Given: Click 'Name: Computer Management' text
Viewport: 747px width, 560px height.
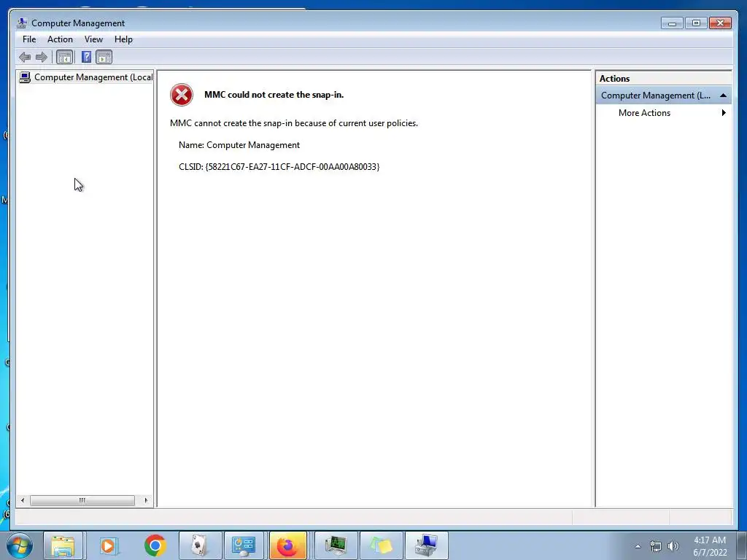Looking at the screenshot, I should click(x=239, y=145).
